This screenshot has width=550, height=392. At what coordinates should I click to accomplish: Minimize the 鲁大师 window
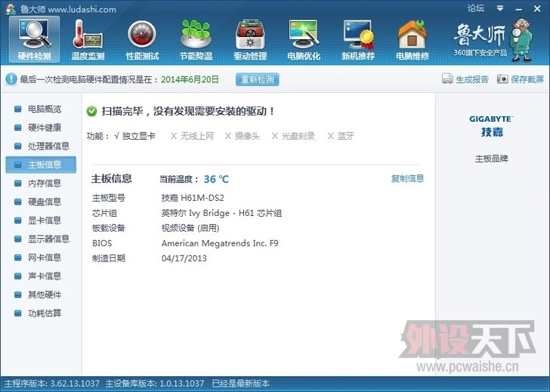click(x=519, y=9)
